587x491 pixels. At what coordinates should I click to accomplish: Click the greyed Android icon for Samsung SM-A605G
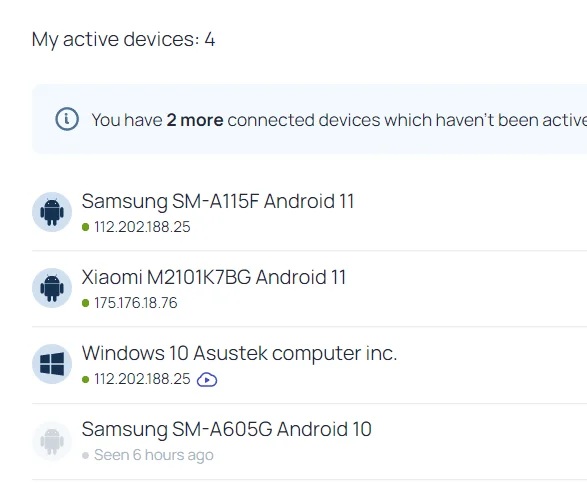(52, 441)
